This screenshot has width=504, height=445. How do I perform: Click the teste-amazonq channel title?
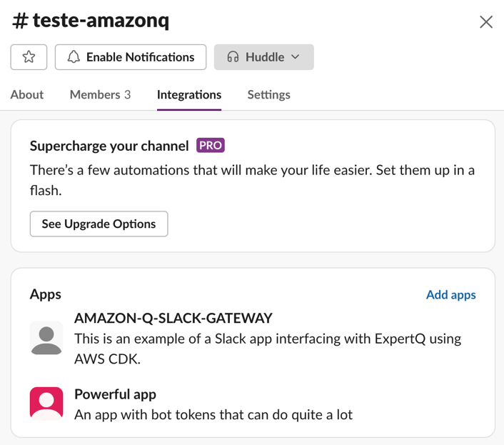[x=91, y=21]
